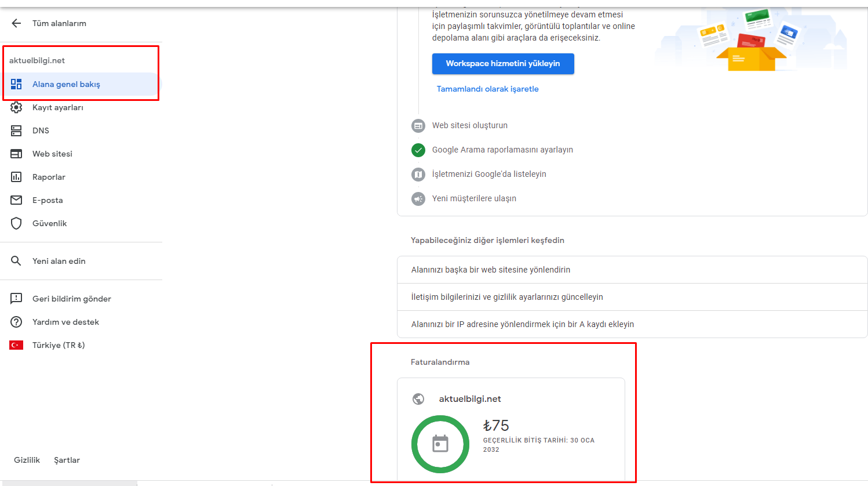Viewport: 868px width, 486px height.
Task: Click the calendar icon in the green ring
Action: [x=440, y=444]
